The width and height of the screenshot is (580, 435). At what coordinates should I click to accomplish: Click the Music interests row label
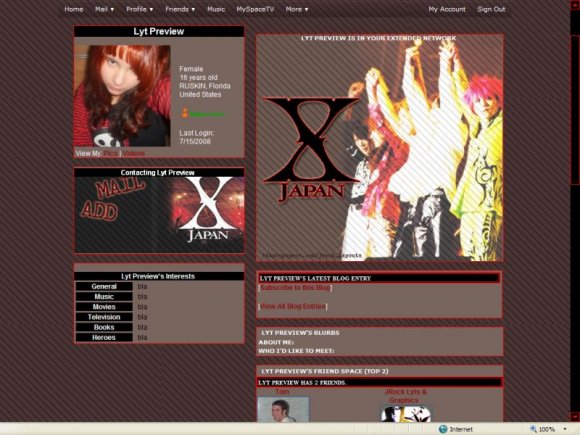pos(104,297)
